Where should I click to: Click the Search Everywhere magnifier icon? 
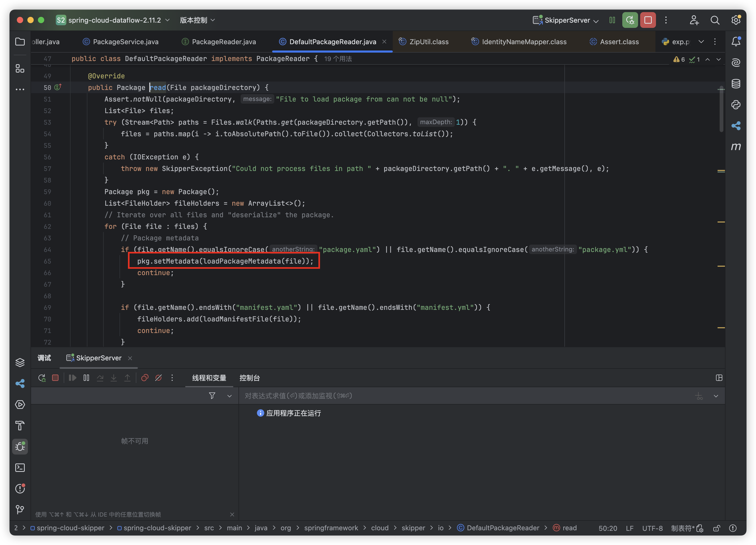point(715,20)
